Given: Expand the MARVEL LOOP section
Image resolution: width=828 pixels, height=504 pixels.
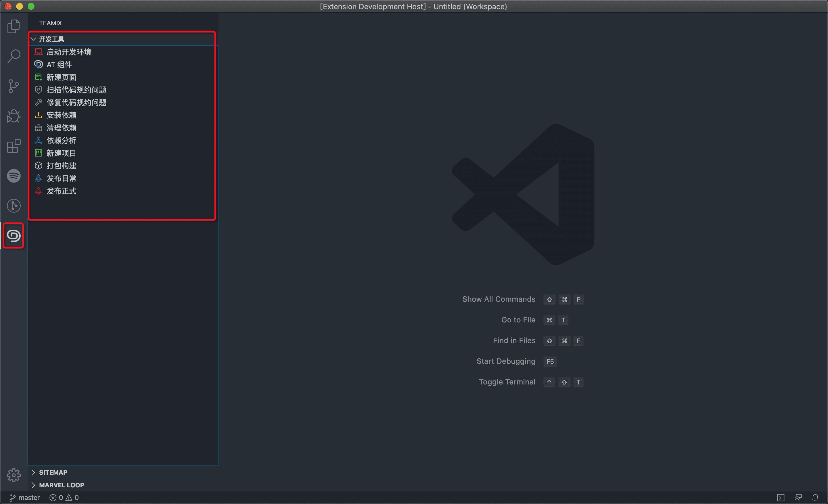Looking at the screenshot, I should pos(123,485).
